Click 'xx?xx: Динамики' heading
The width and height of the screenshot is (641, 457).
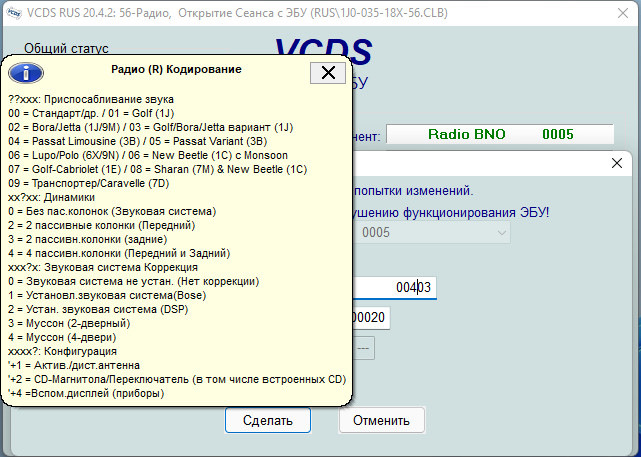point(52,197)
